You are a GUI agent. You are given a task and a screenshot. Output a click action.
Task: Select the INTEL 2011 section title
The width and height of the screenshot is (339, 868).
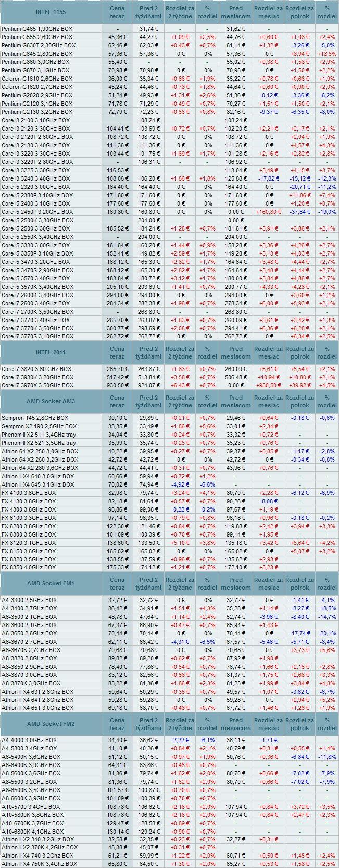pyautogui.click(x=51, y=352)
